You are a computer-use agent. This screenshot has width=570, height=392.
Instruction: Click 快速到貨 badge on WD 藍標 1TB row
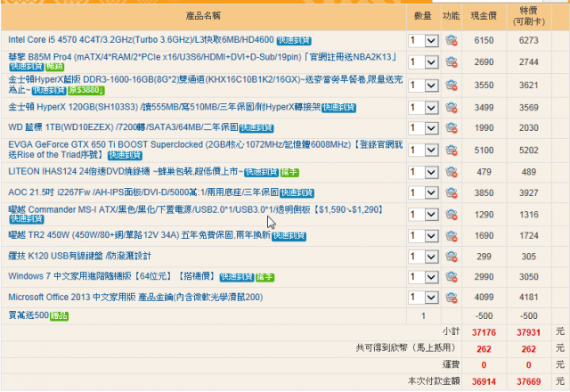coord(256,128)
